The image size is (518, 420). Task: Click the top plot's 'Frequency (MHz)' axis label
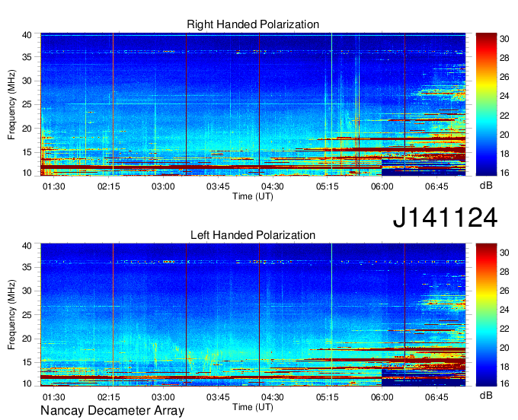pyautogui.click(x=11, y=104)
